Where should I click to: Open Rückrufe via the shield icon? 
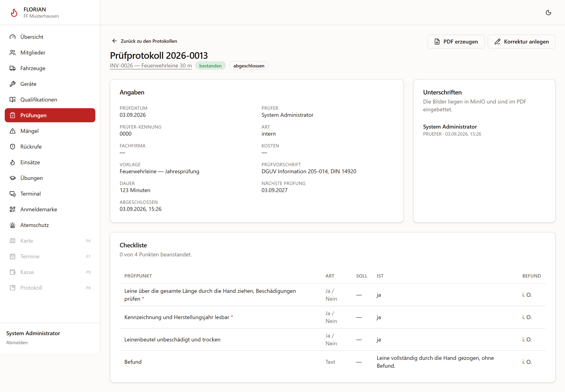pos(13,147)
